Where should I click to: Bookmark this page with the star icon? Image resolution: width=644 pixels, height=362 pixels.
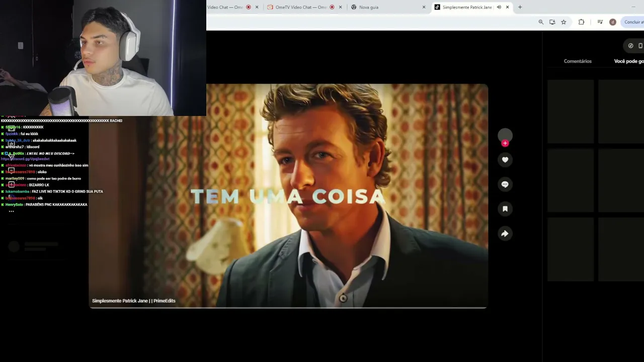[x=563, y=22]
